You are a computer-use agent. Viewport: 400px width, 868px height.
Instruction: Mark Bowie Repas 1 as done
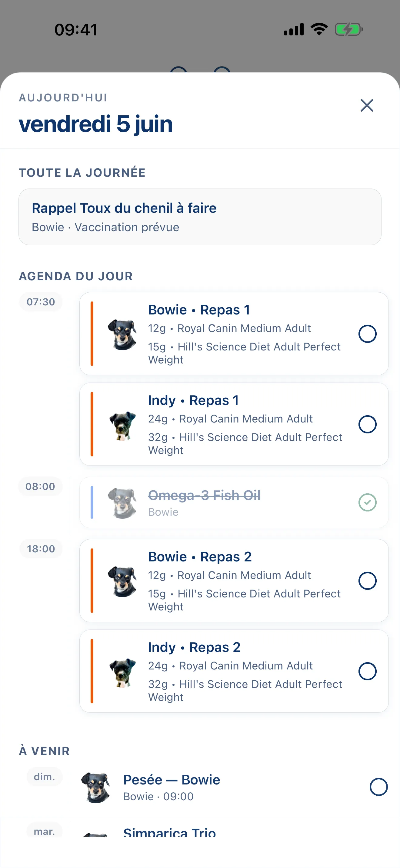[x=367, y=334]
